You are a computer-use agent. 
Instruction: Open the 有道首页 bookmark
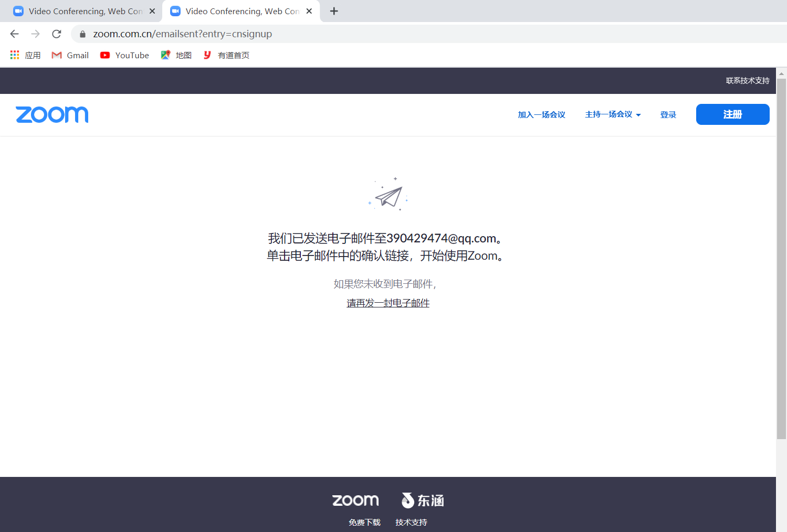pyautogui.click(x=226, y=55)
